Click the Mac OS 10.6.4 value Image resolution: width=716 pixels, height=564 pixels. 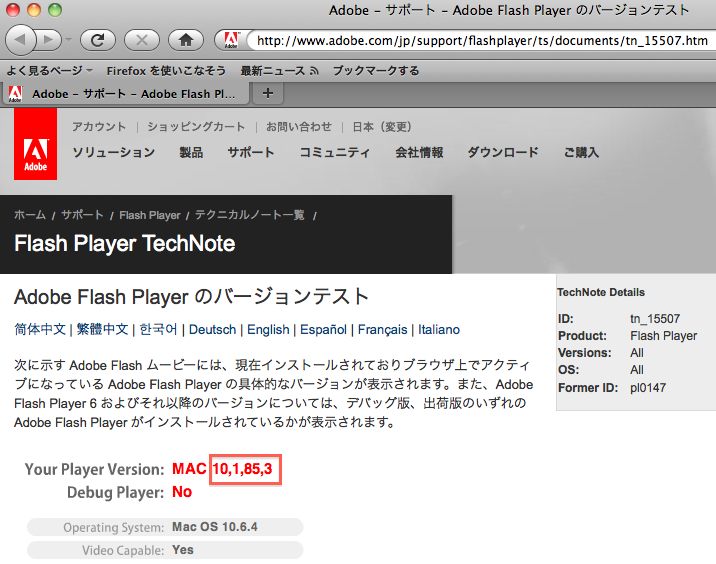click(215, 527)
